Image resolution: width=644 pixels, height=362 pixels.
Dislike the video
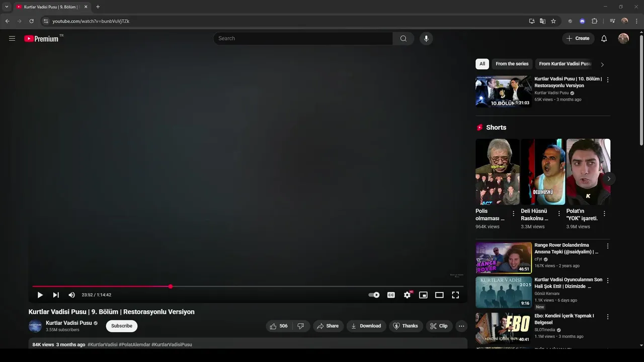click(x=301, y=326)
